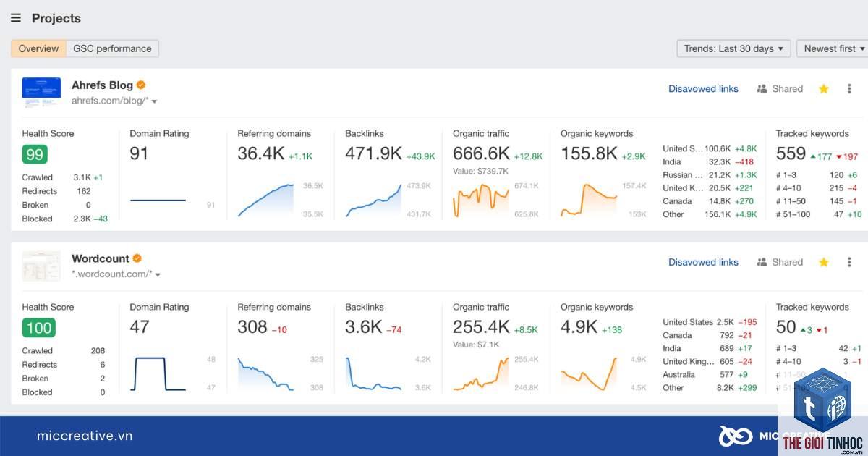Image resolution: width=868 pixels, height=456 pixels.
Task: Click Wordcount Referring domains value 308
Action: pos(252,327)
